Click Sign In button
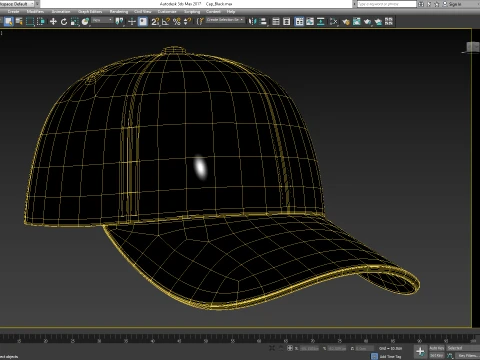Image resolution: width=480 pixels, height=360 pixels. (x=452, y=4)
